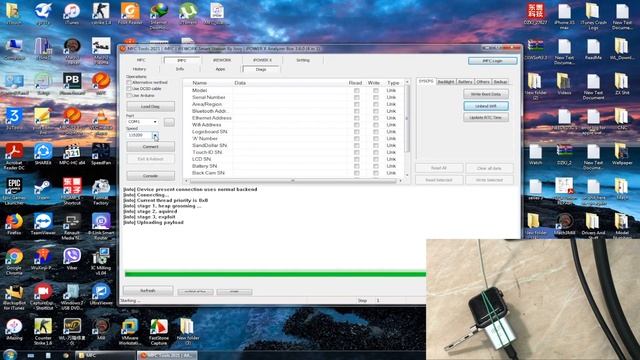
Task: Click the green upload progress bar
Action: point(276,274)
